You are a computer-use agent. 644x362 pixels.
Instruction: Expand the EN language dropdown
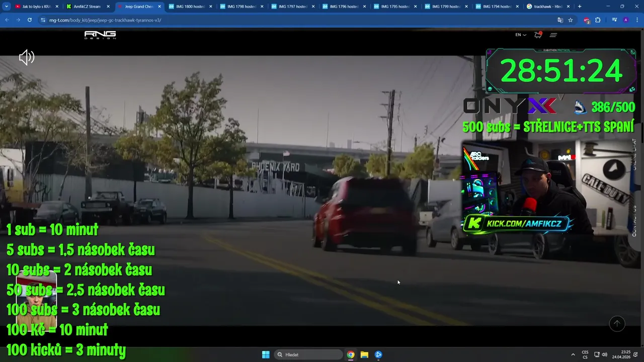click(520, 35)
